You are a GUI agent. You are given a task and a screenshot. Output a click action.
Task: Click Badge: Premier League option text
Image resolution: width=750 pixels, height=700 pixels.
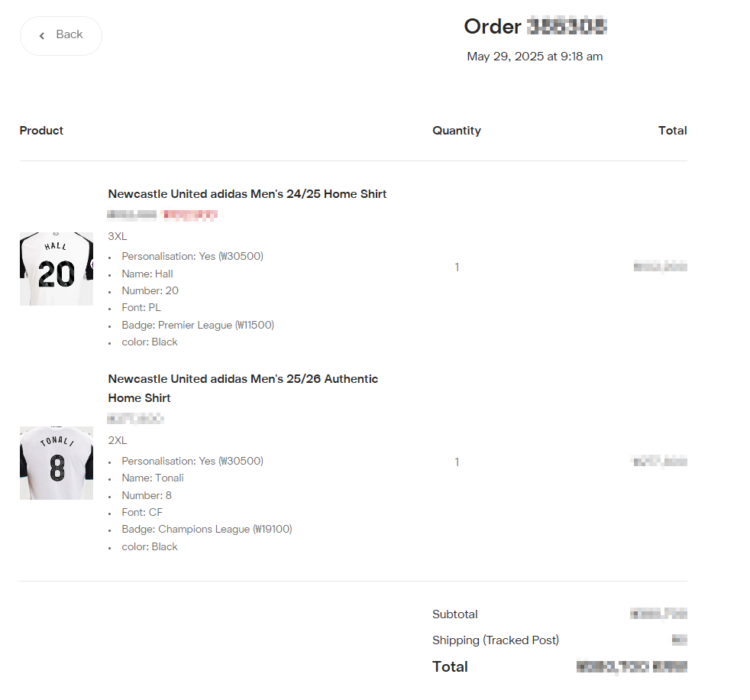click(198, 325)
